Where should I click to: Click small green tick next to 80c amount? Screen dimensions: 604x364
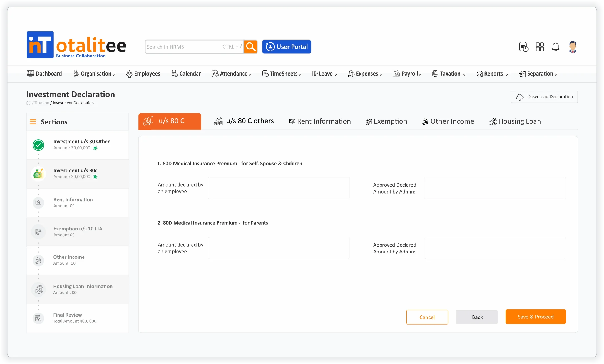pos(95,177)
